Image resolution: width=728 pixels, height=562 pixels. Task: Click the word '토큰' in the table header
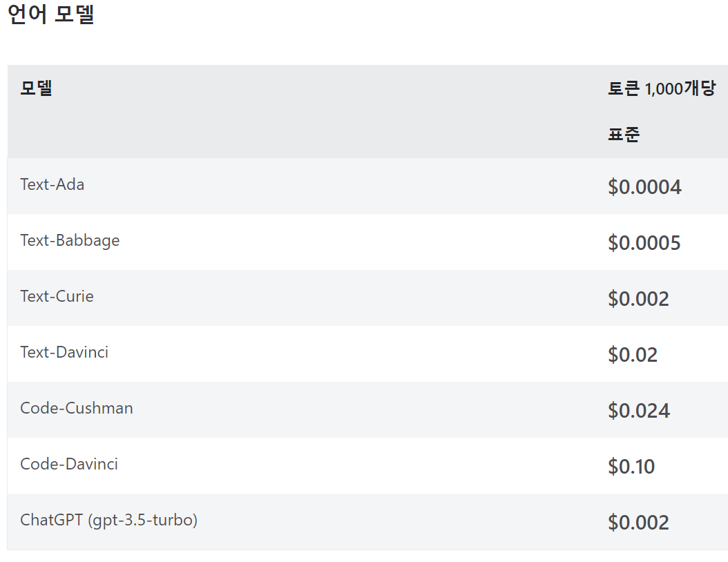(x=624, y=89)
